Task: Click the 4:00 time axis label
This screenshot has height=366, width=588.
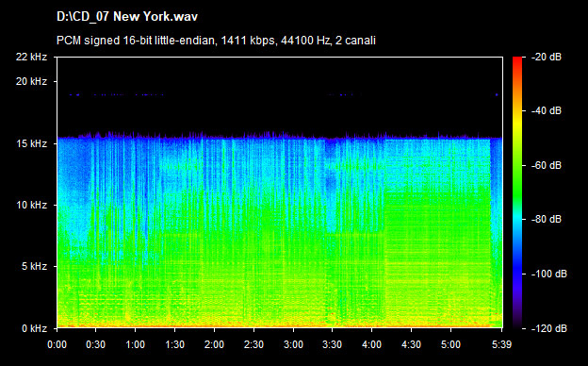Action: tap(372, 344)
